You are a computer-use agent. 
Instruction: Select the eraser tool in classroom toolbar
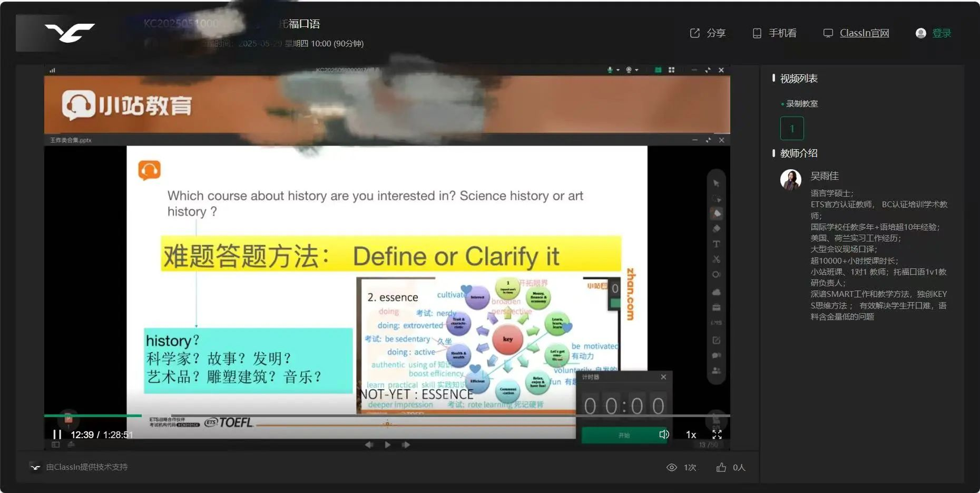(717, 229)
